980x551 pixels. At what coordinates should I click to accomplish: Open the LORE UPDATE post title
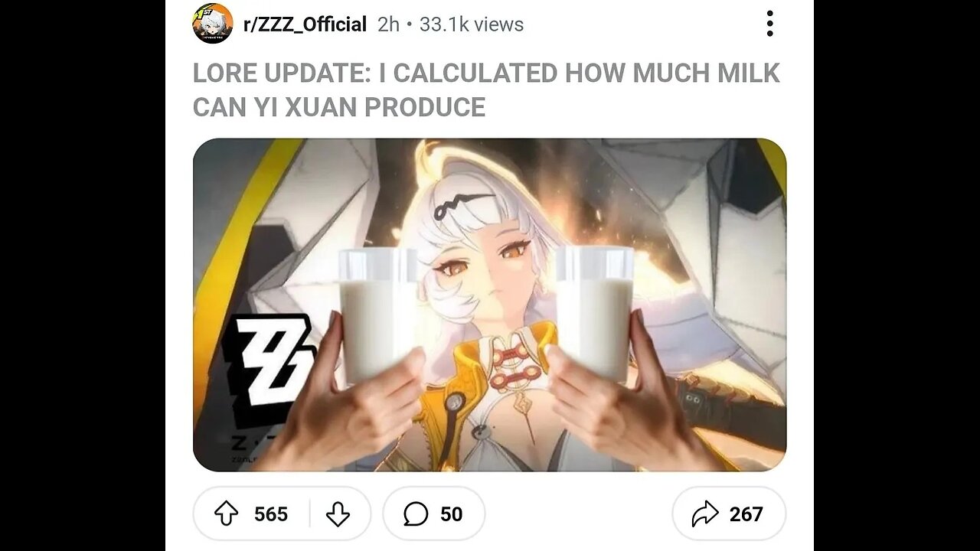pos(486,90)
